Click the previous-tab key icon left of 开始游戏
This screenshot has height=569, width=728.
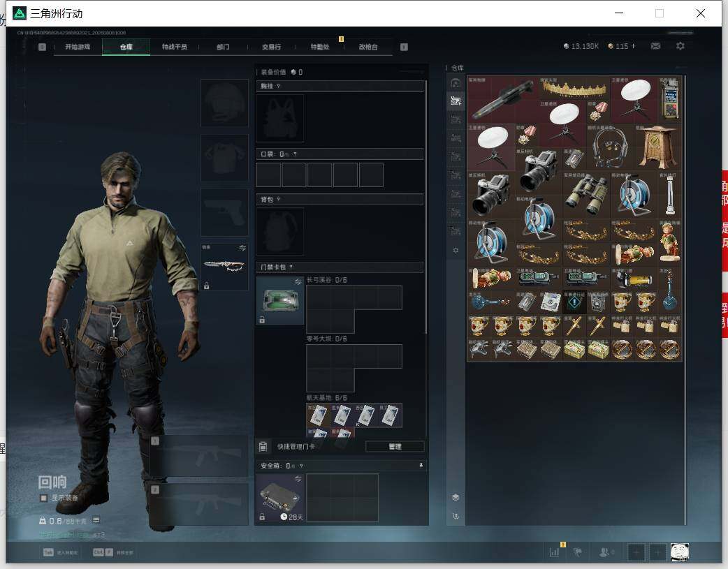pos(42,47)
